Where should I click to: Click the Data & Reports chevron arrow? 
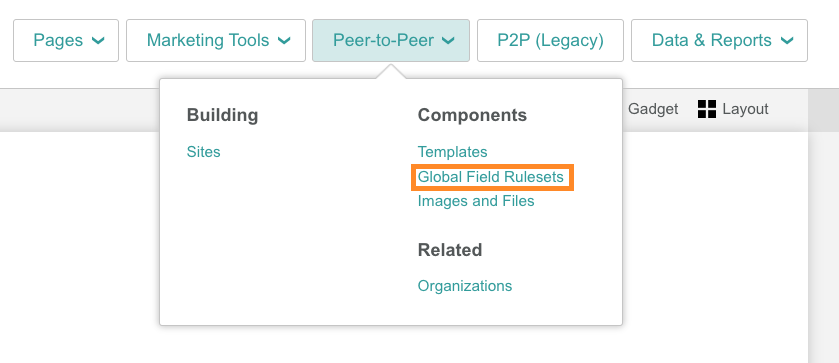click(x=787, y=41)
